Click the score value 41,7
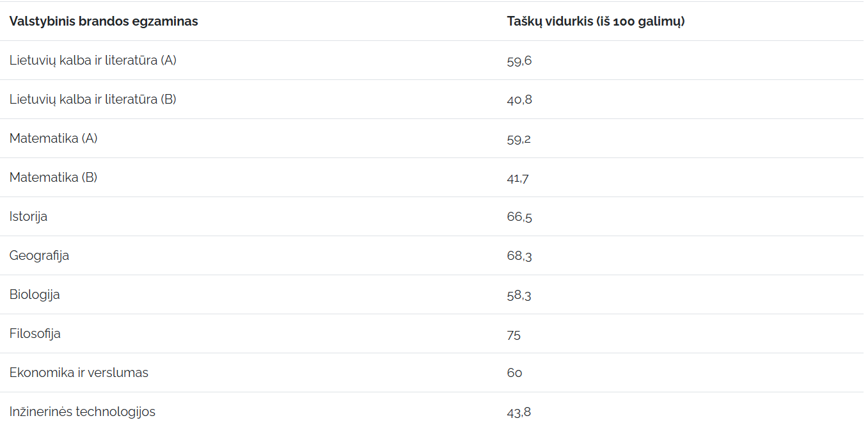 [x=518, y=178]
